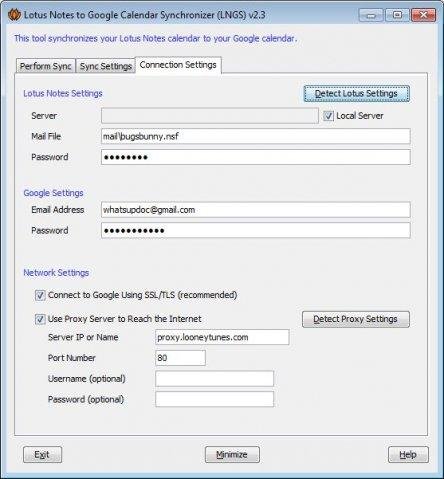444x479 pixels.
Task: Click the Server IP or Name label
Action: point(83,337)
